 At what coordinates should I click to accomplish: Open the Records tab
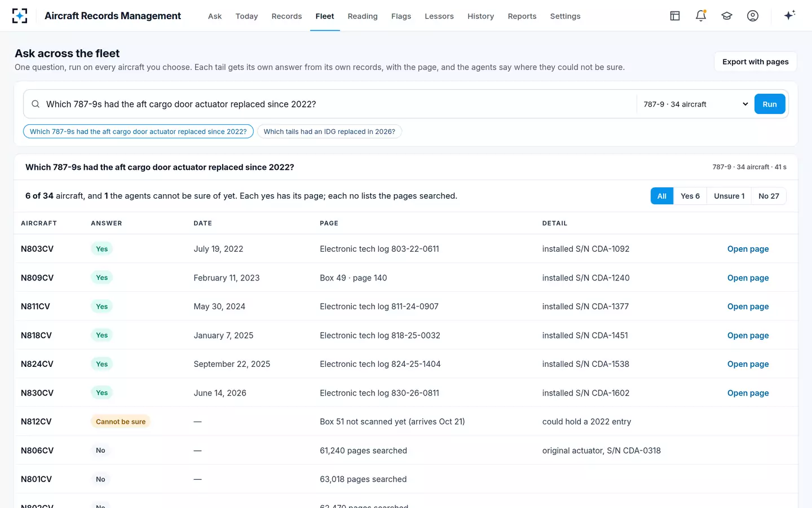286,16
